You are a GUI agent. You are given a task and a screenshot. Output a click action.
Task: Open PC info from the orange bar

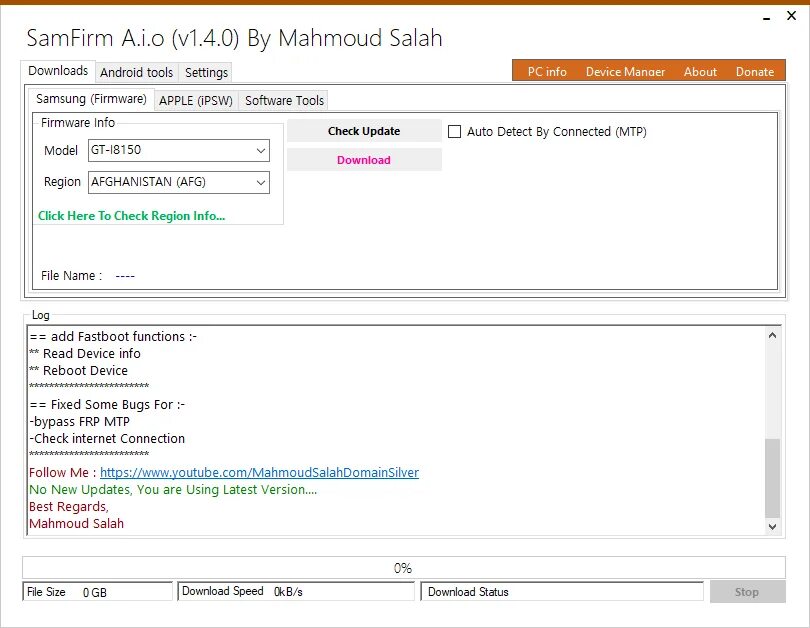point(547,71)
